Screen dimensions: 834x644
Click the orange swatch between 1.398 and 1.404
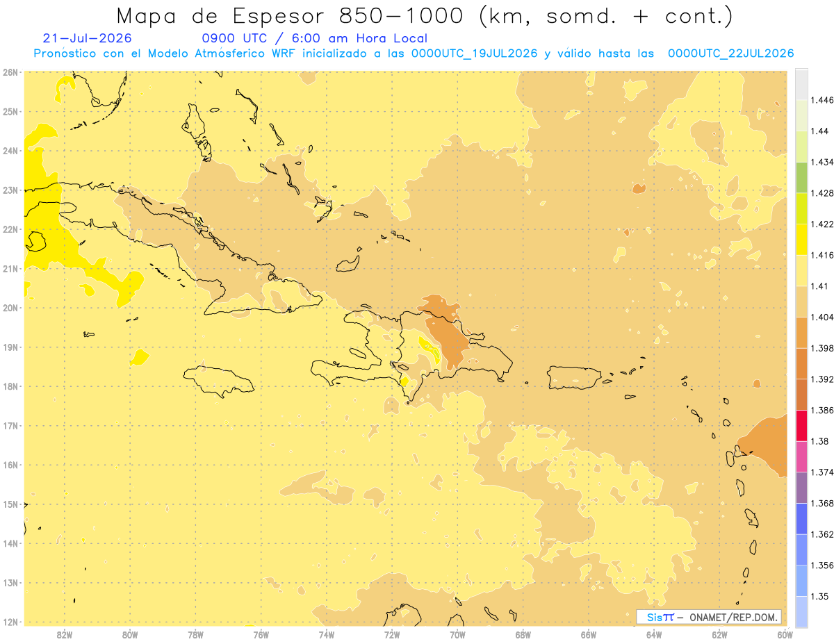click(801, 332)
